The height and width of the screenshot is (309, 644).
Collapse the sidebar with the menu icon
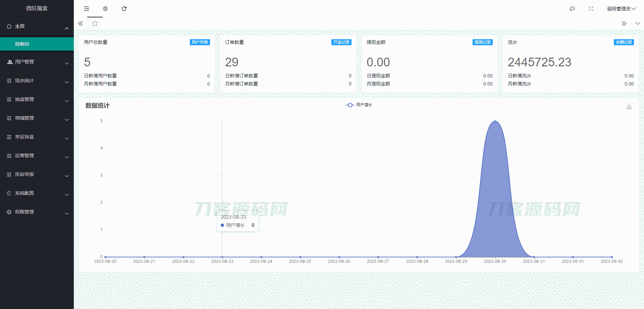tap(87, 9)
